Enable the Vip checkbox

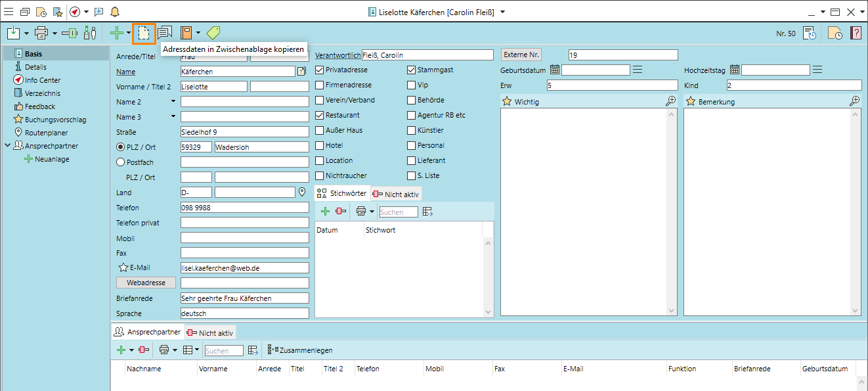(412, 85)
